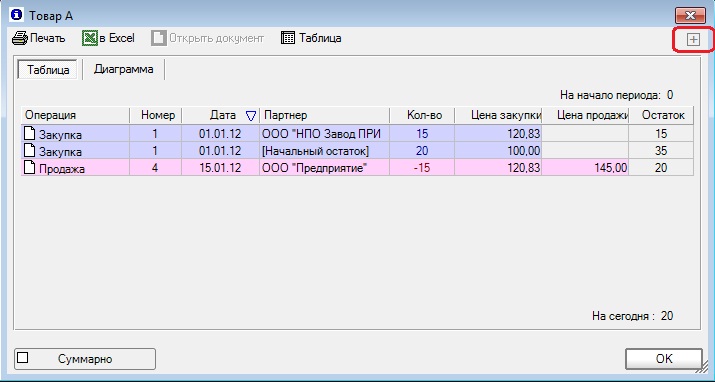Confirm with the OK button
This screenshot has width=715, height=382.
(663, 359)
